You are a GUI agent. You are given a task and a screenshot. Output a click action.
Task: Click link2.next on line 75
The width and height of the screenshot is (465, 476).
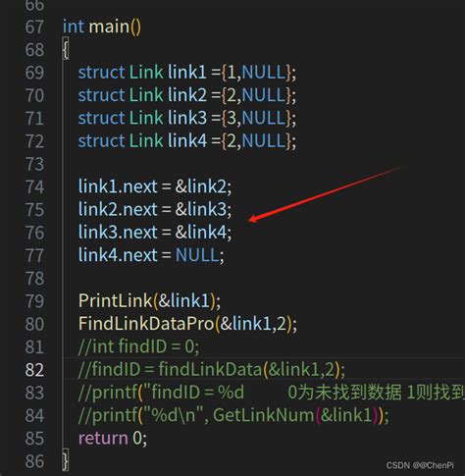(118, 209)
